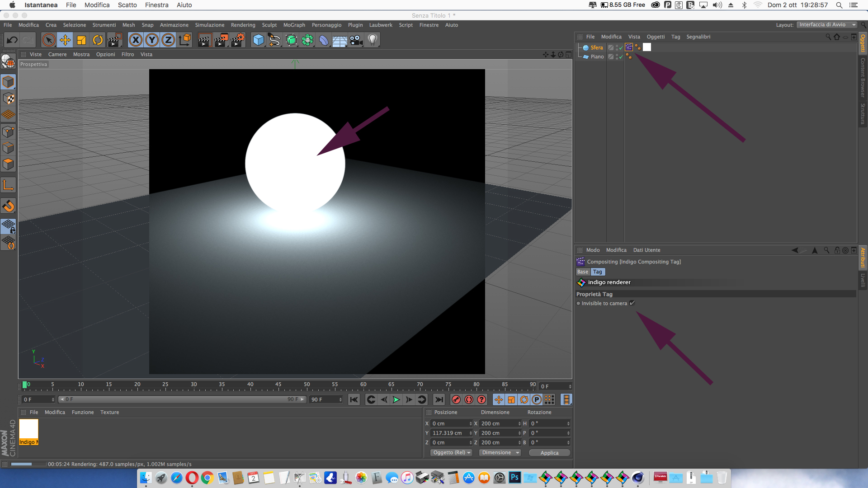This screenshot has height=488, width=868.
Task: Uncheck Invisible to camera checkbox
Action: click(x=632, y=303)
